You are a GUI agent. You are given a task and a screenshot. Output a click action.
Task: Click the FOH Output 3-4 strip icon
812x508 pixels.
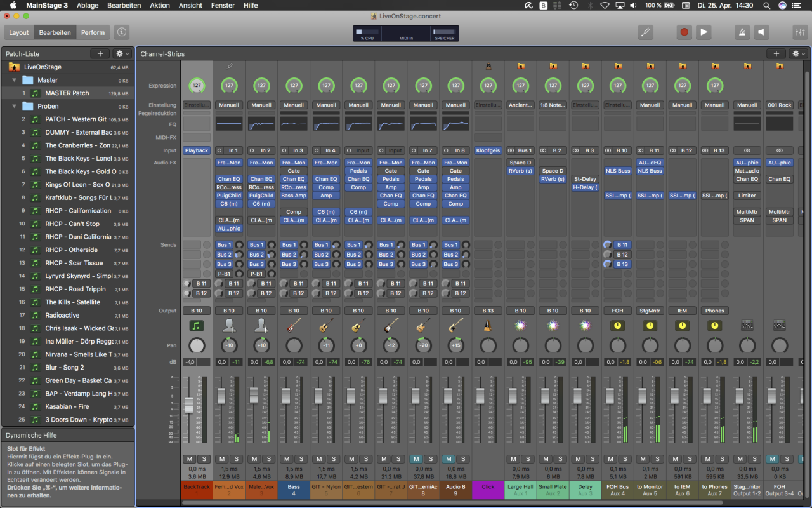pyautogui.click(x=780, y=326)
